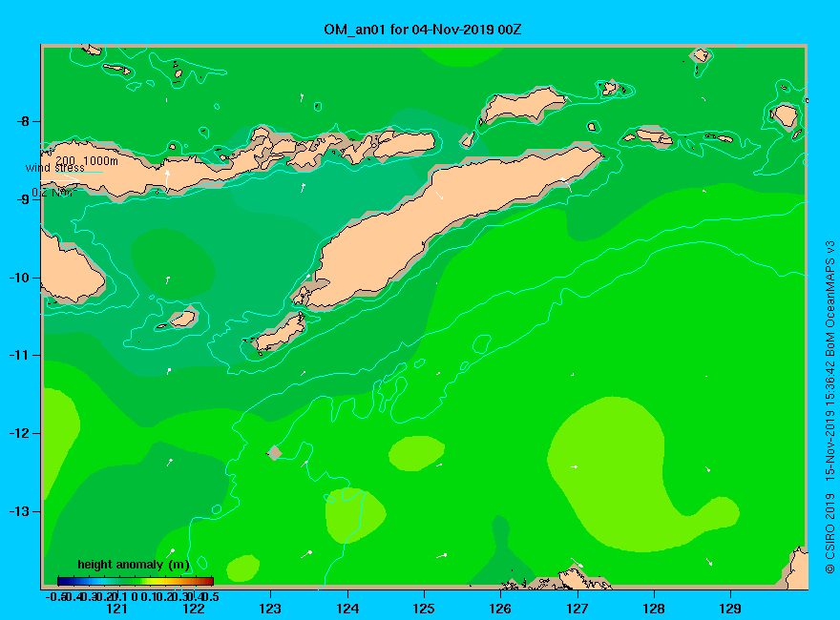The height and width of the screenshot is (620, 840).
Task: Click the Sumba island at the left map edge
Action: tap(70, 273)
